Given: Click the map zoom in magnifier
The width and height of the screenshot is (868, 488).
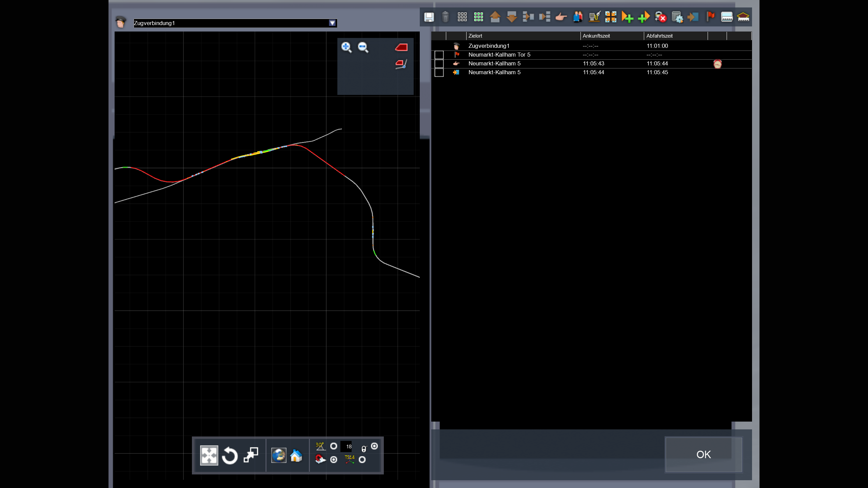Looking at the screenshot, I should point(346,47).
